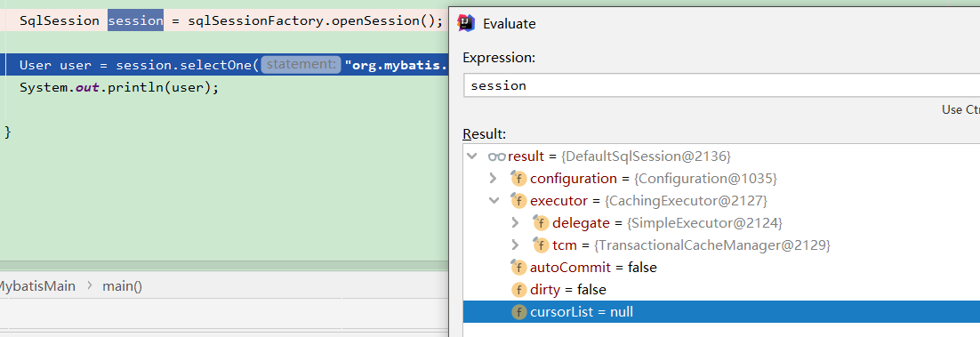Click the main() breadcrumb

123,286
